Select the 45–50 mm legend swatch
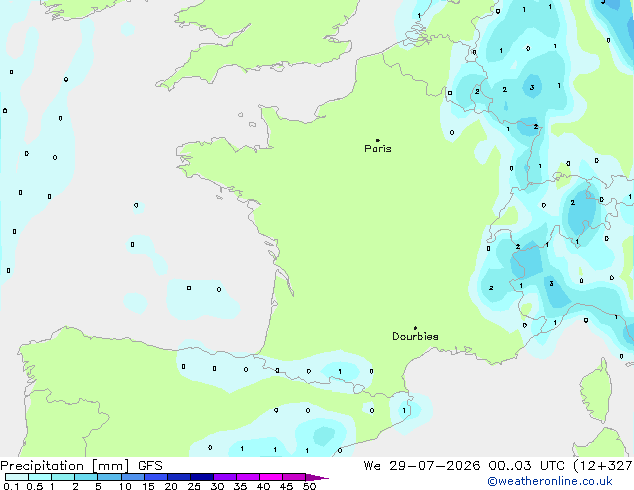 tap(294, 477)
